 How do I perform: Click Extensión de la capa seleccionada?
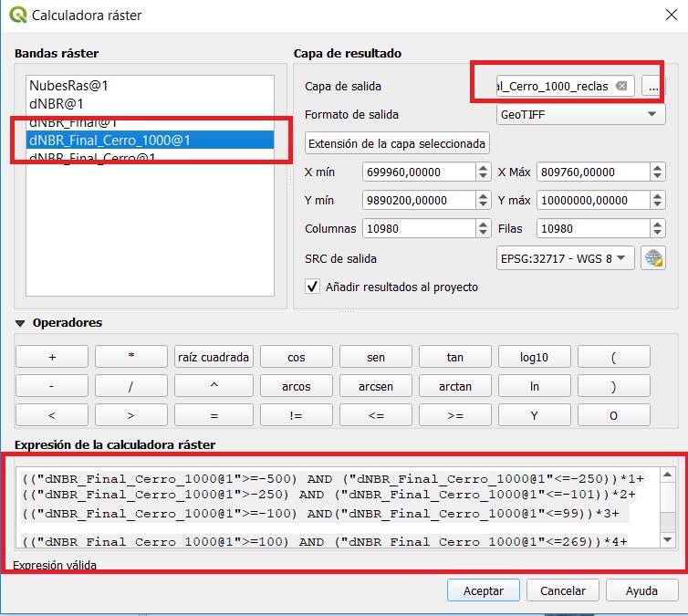point(397,143)
